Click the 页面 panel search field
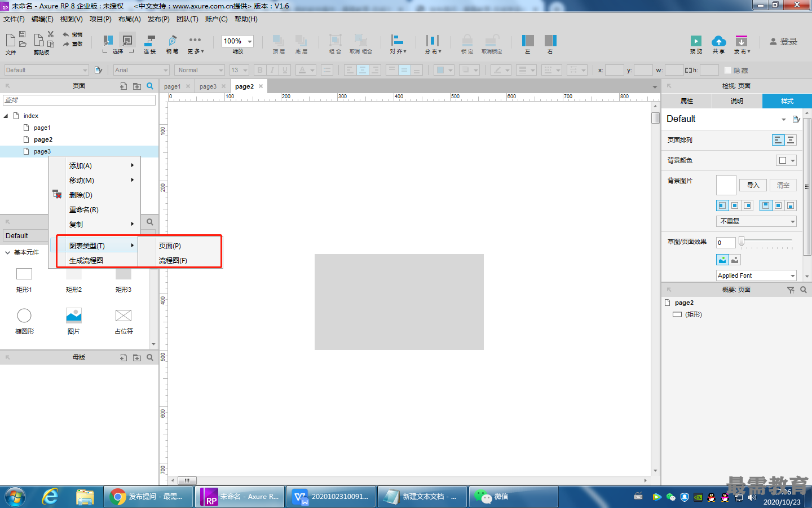Viewport: 812px width, 508px height. 79,100
